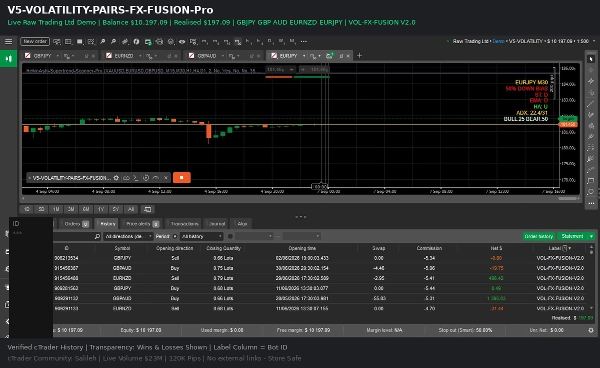Expand the GBPAUD tab symbol dropdown arrow
Image resolution: width=600 pixels, height=368 pixels.
(223, 56)
